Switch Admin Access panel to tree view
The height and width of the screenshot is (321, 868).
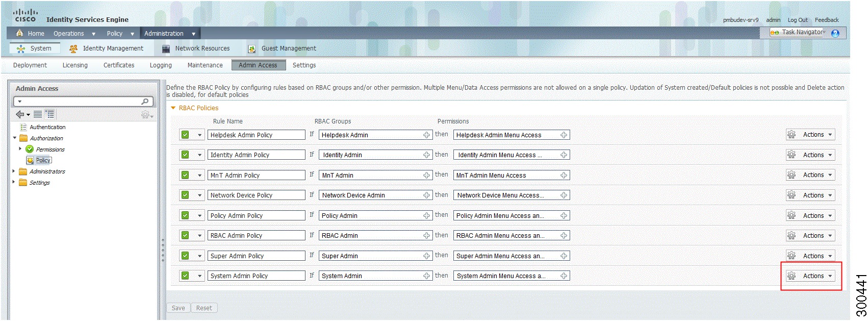coord(50,114)
